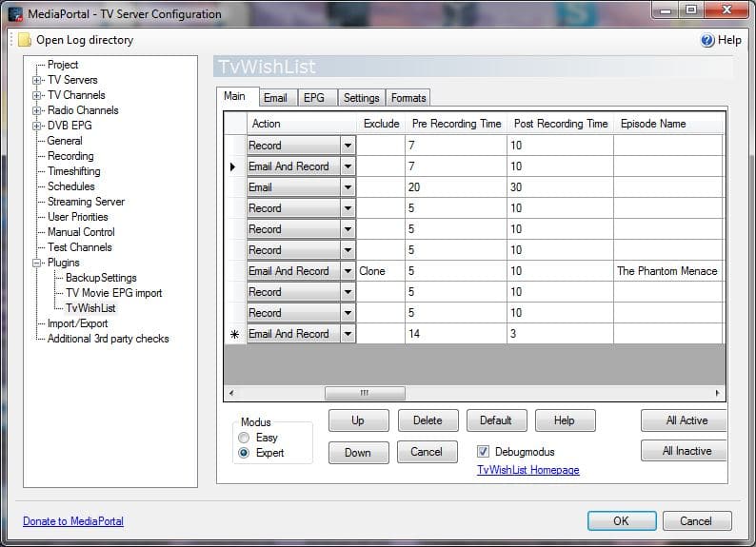Expand the Radio Channels tree node
The width and height of the screenshot is (756, 547).
pos(36,110)
